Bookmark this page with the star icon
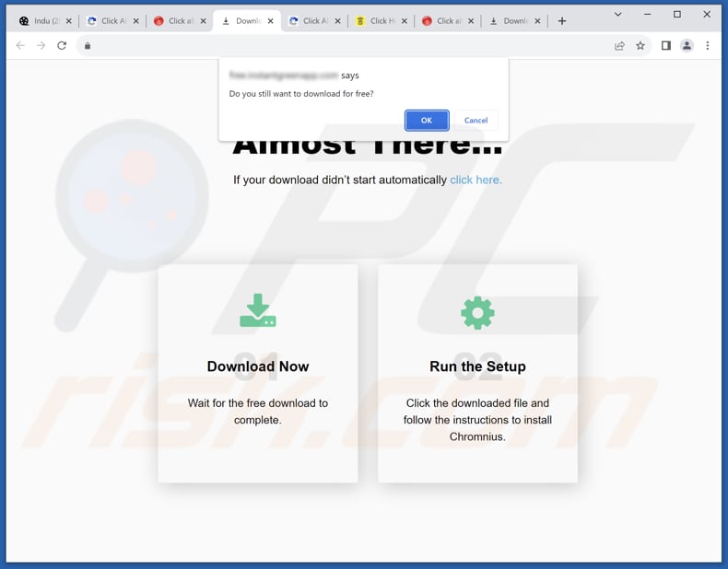Image resolution: width=728 pixels, height=569 pixels. tap(640, 45)
